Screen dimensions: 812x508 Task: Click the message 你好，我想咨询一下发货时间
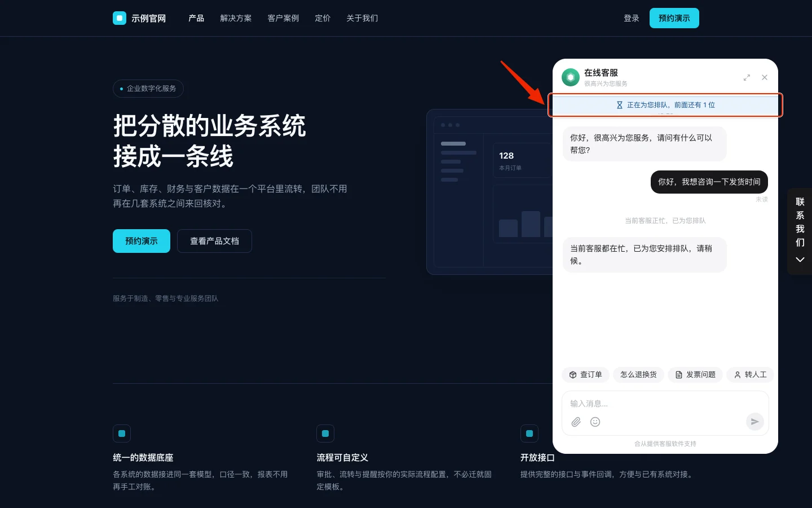pyautogui.click(x=709, y=182)
